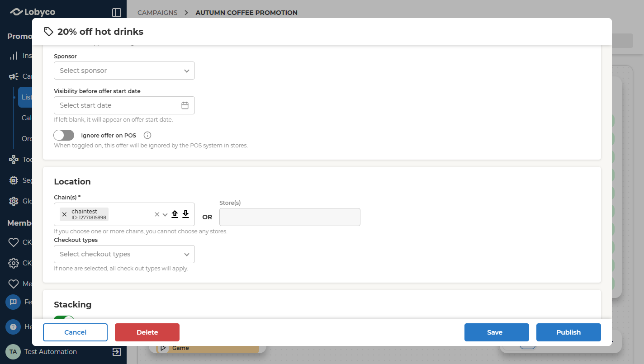Viewport: 644px width, 364px height.
Task: Open the Feedback chat icon in sidebar
Action: pos(13,302)
